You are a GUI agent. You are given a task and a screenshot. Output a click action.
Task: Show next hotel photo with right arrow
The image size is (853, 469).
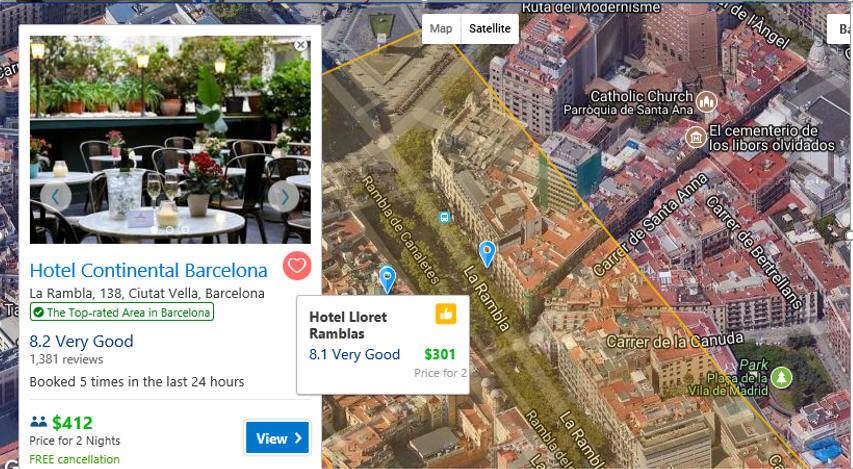(x=283, y=196)
